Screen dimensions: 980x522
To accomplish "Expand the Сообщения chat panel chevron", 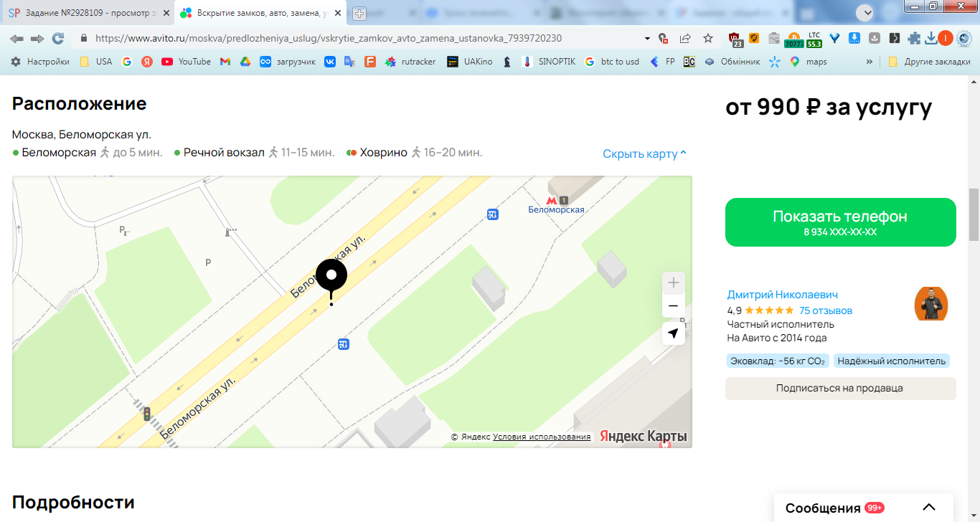I will pos(929,508).
